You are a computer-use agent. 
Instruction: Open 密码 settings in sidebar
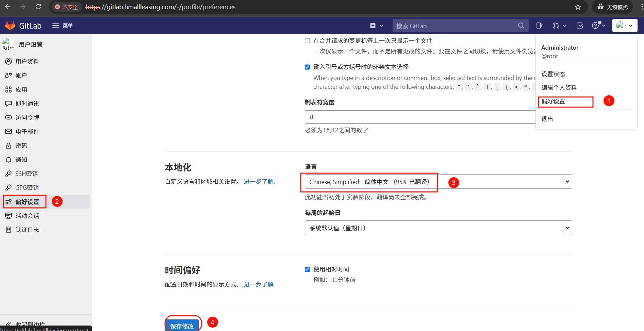coord(21,145)
